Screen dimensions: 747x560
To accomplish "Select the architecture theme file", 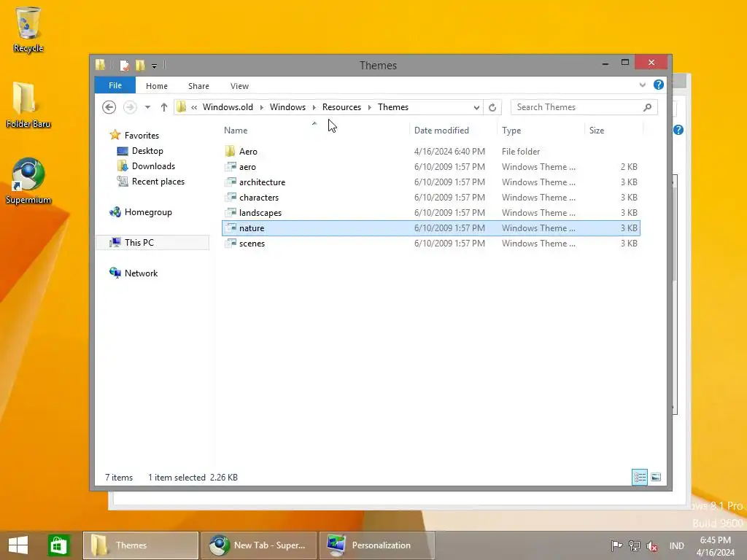I will tap(431, 182).
